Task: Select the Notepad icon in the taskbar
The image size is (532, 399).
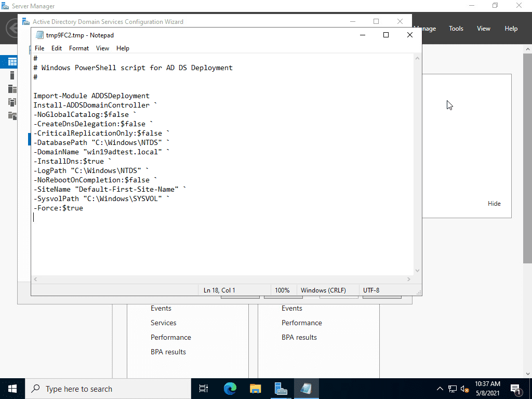Action: (x=307, y=388)
